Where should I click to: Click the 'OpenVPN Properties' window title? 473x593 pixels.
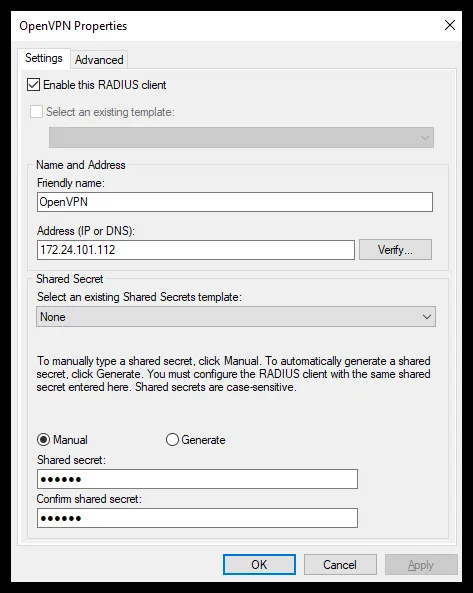coord(73,26)
